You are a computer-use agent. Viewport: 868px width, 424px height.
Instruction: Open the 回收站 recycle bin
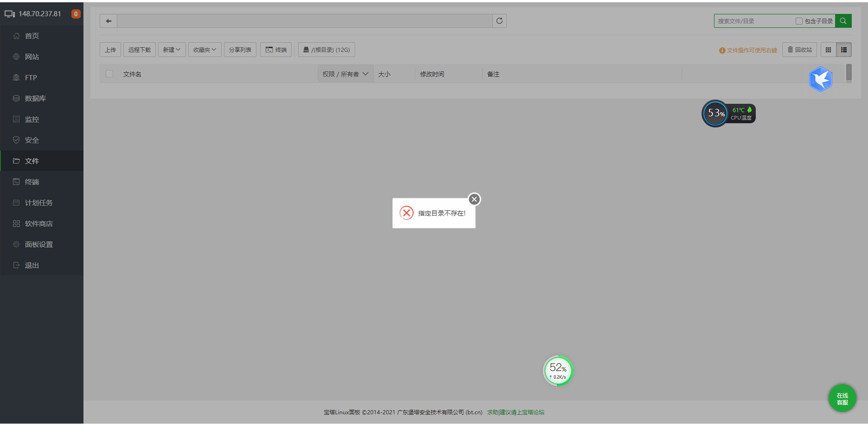click(800, 50)
